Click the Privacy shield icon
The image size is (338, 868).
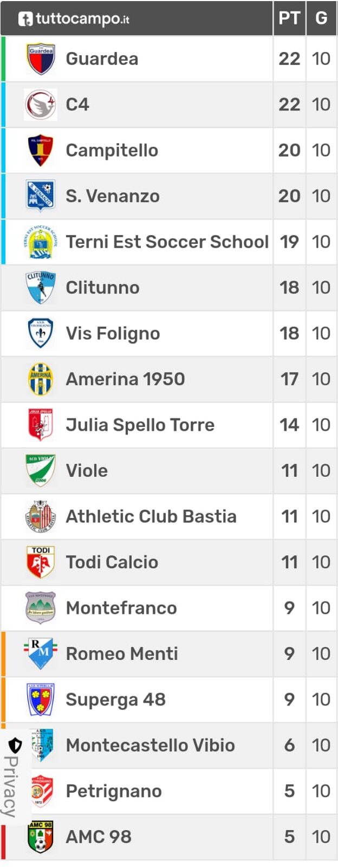pyautogui.click(x=15, y=746)
